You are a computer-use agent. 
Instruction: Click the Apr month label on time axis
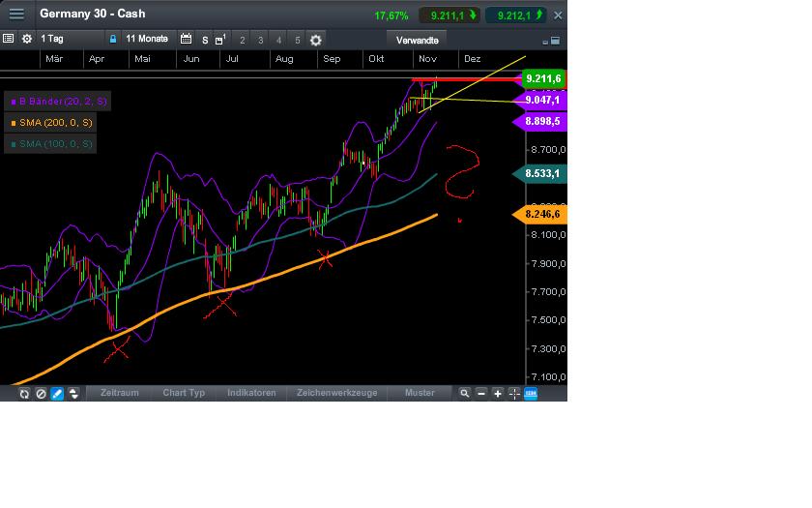(97, 59)
